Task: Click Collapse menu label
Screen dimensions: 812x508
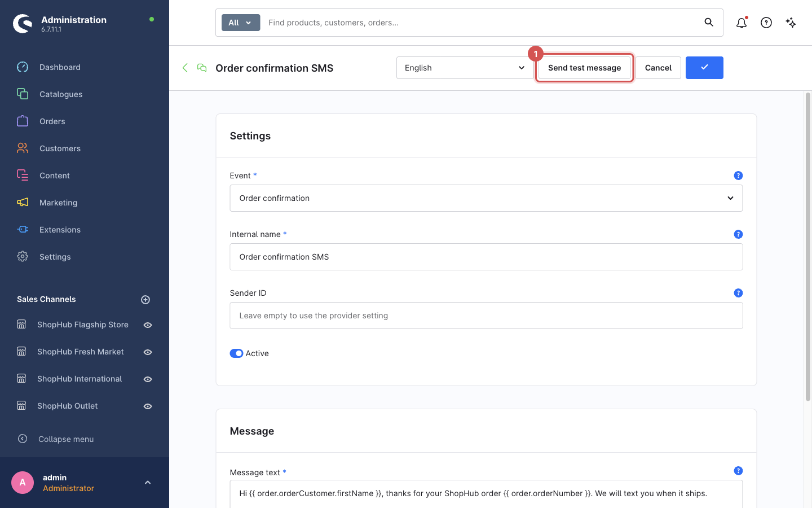Action: coord(66,439)
